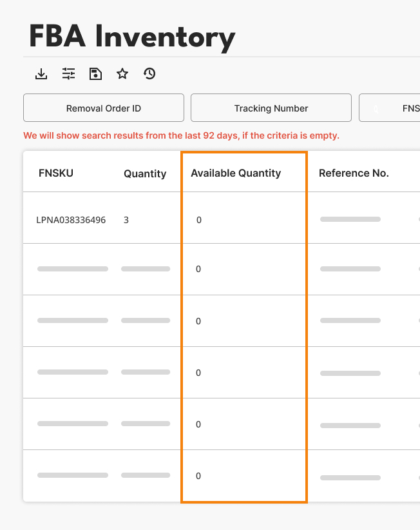The width and height of the screenshot is (420, 530).
Task: Click the FBA Inventory page title
Action: [132, 37]
